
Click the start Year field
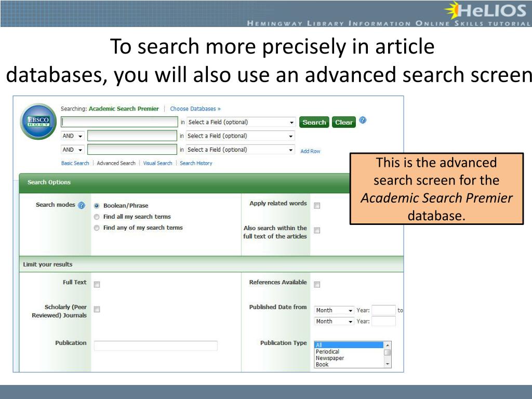tap(383, 310)
